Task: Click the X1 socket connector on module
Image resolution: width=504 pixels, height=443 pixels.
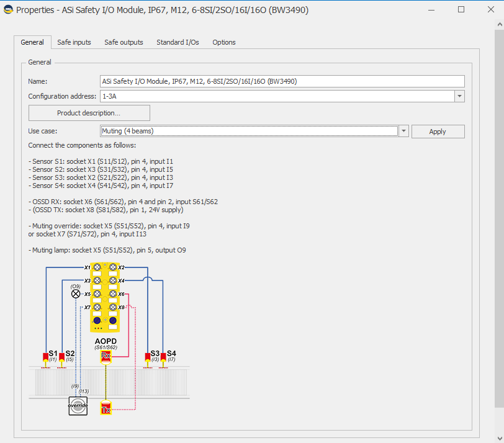Action: (97, 267)
